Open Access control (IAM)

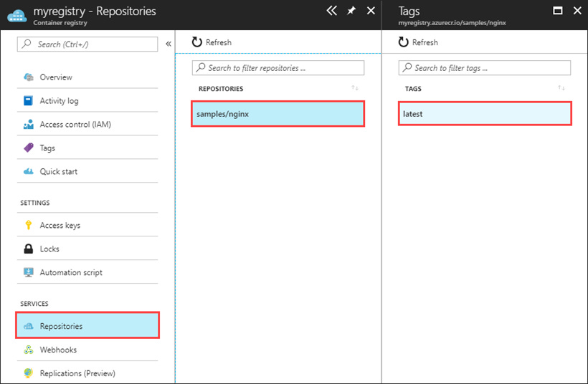[x=87, y=125]
